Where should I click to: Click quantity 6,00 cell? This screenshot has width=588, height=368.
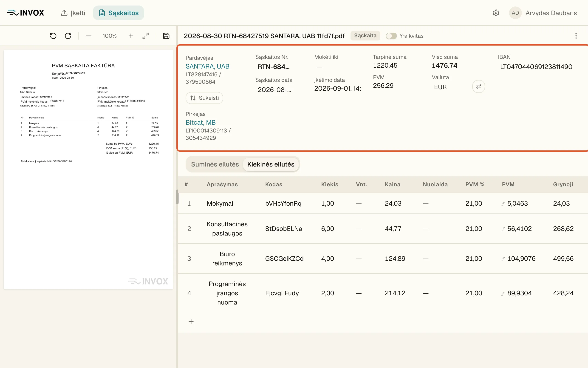pyautogui.click(x=328, y=229)
